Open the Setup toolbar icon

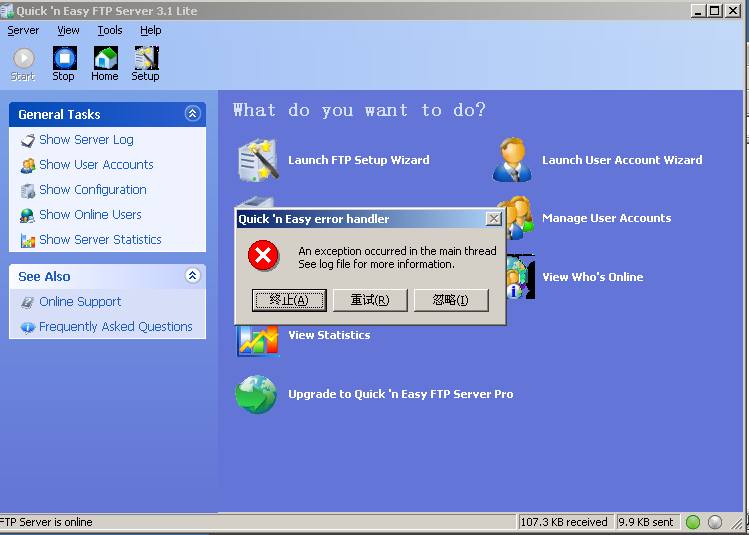point(146,59)
